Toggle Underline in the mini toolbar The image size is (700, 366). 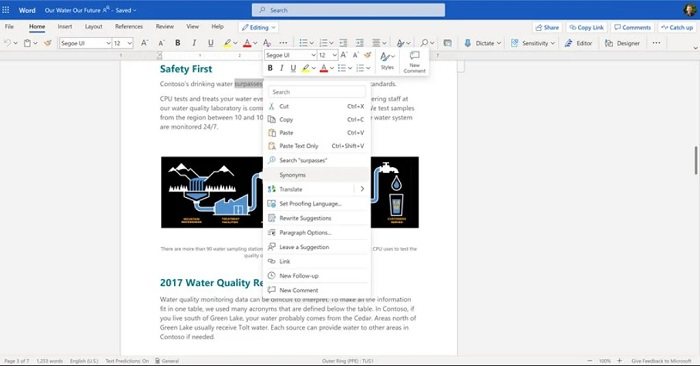293,68
